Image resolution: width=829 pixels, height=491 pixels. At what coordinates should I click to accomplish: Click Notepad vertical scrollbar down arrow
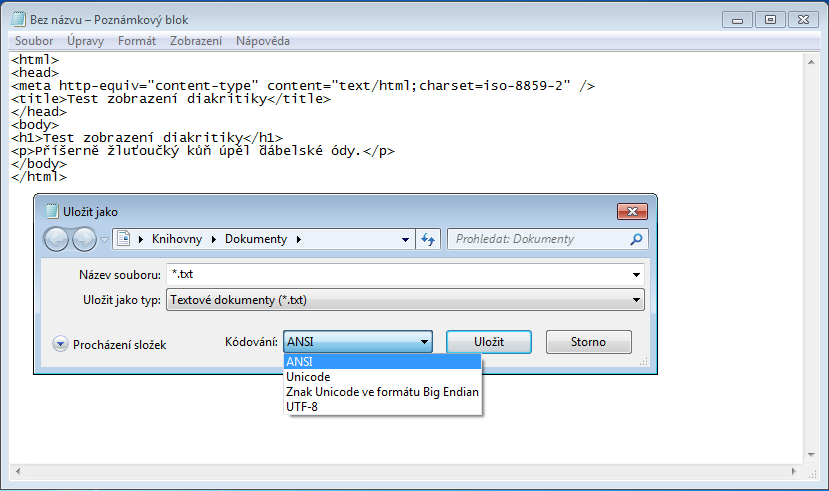tap(811, 455)
